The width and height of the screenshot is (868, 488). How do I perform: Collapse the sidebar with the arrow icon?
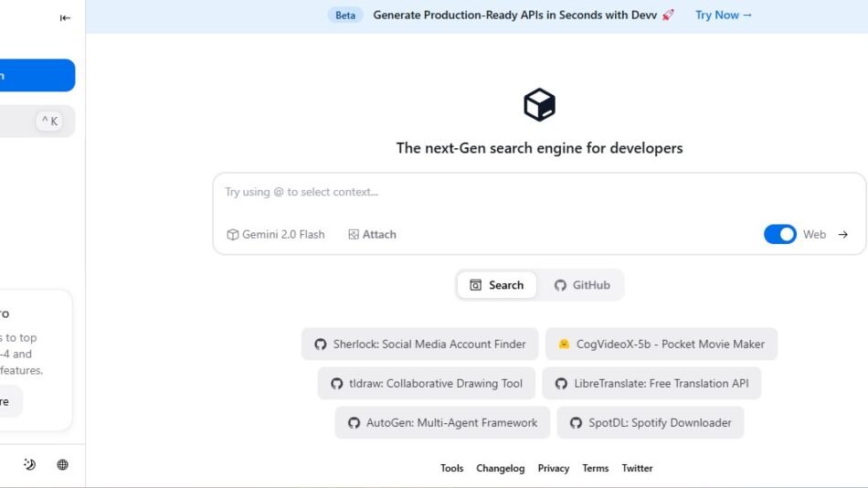pyautogui.click(x=65, y=17)
